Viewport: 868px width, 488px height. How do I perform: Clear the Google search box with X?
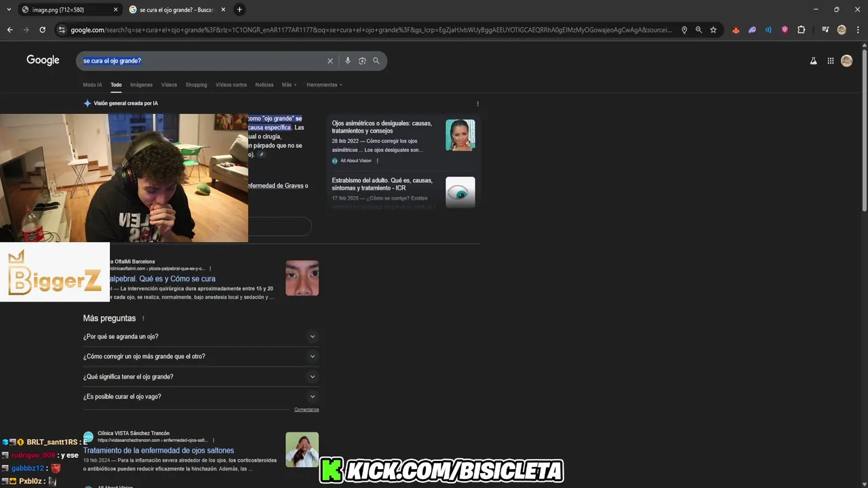(x=330, y=61)
